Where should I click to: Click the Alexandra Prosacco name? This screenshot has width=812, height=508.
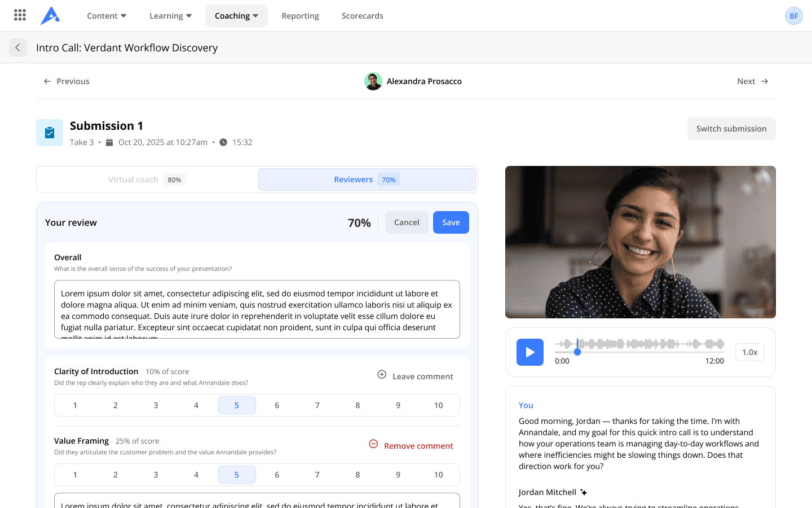click(424, 81)
